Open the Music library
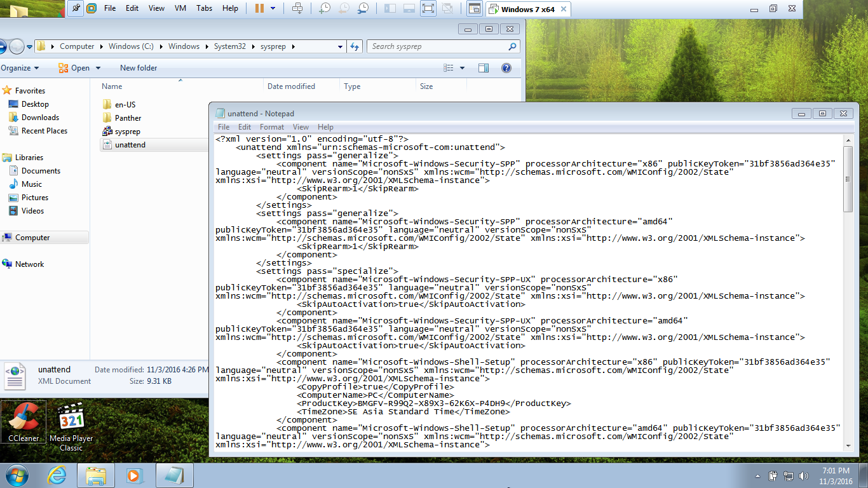The height and width of the screenshot is (488, 868). tap(32, 184)
